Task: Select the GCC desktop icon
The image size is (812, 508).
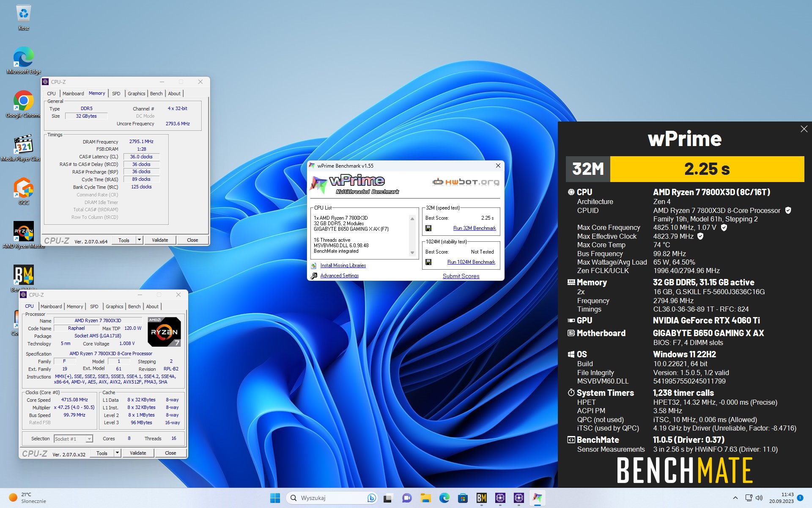Action: (24, 191)
